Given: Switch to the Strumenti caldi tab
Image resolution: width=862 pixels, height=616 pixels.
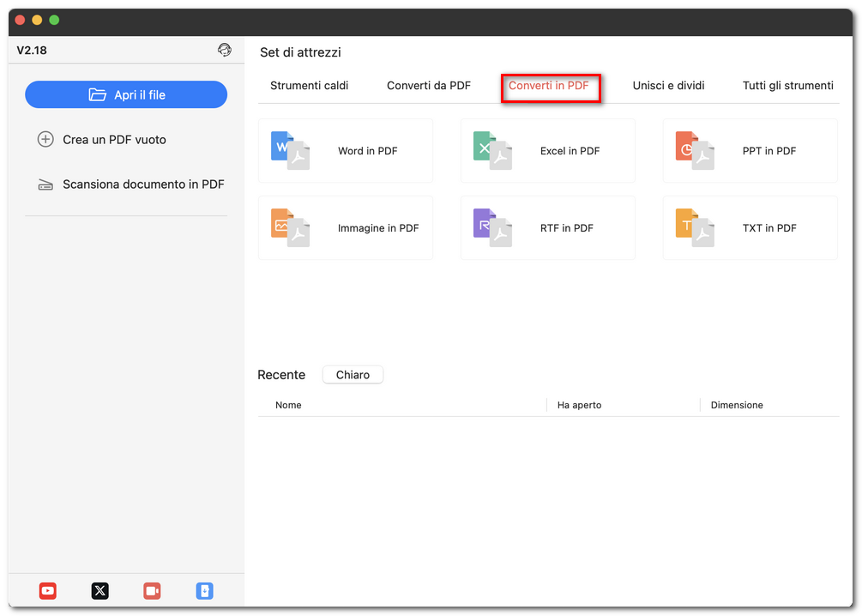Looking at the screenshot, I should click(309, 85).
